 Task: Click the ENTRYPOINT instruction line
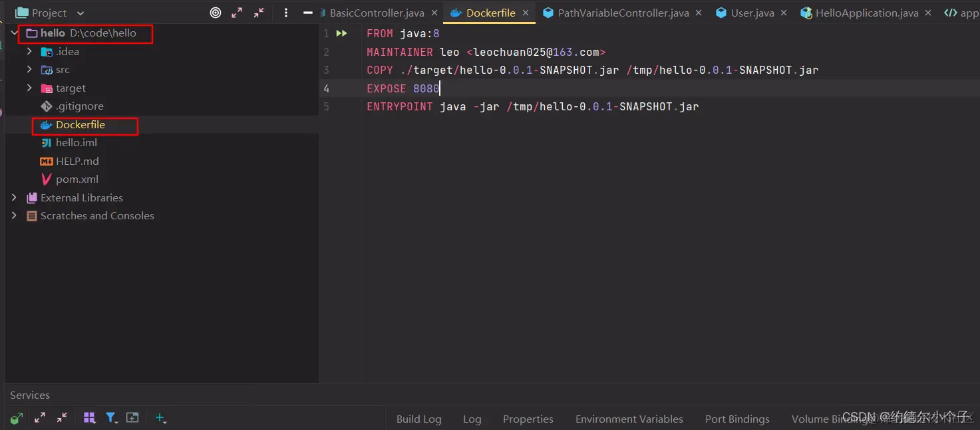click(x=532, y=106)
